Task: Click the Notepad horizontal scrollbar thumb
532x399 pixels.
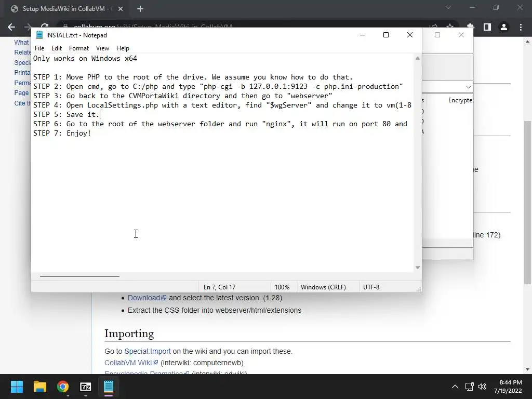Action: point(79,276)
